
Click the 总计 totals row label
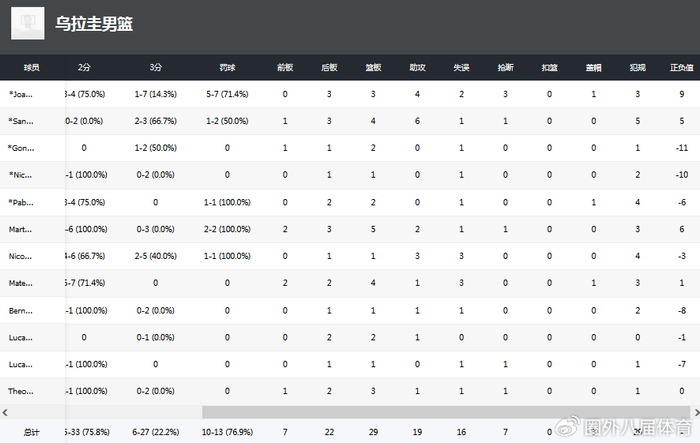pyautogui.click(x=31, y=432)
